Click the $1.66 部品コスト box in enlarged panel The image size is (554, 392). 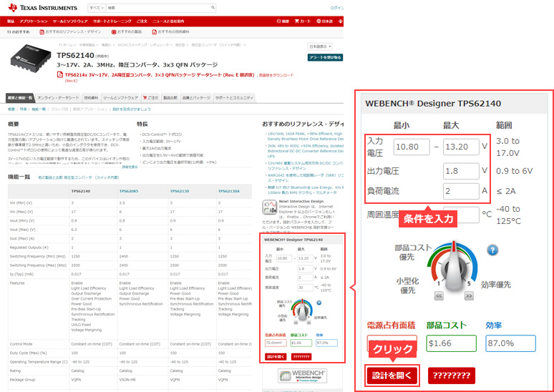(451, 343)
